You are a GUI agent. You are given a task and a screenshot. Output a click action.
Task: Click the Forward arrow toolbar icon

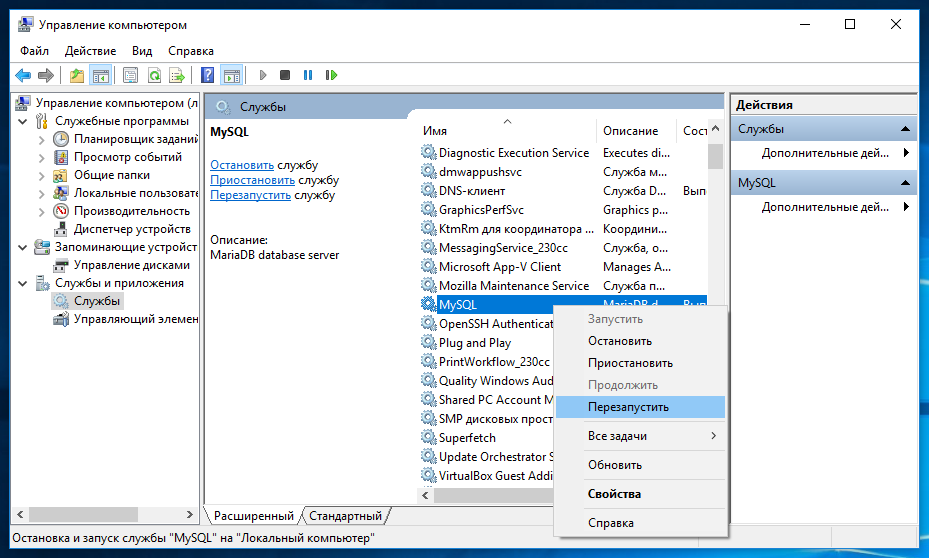click(x=46, y=75)
